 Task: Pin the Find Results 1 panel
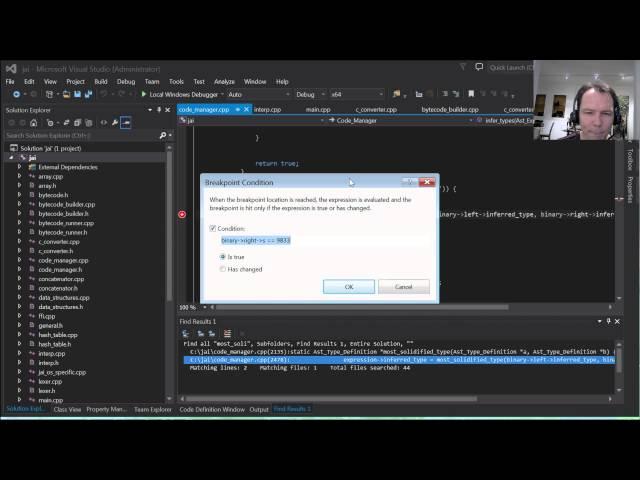[x=609, y=321]
